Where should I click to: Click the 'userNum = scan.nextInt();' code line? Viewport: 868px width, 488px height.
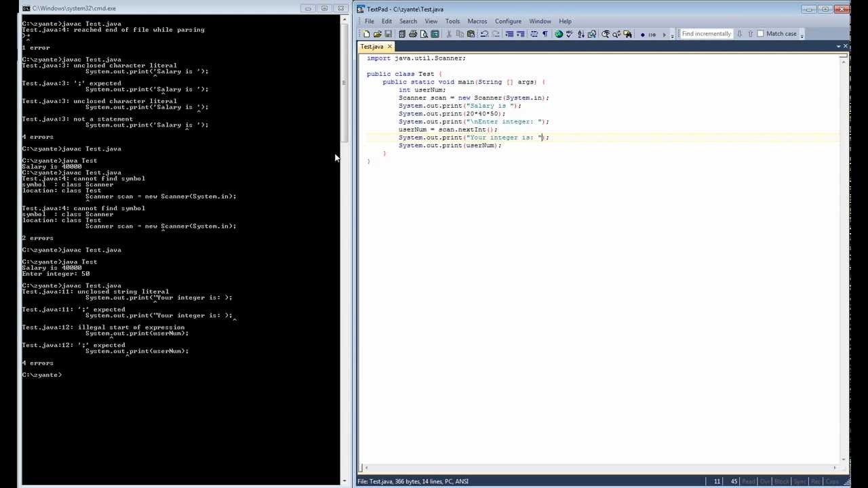click(x=448, y=129)
